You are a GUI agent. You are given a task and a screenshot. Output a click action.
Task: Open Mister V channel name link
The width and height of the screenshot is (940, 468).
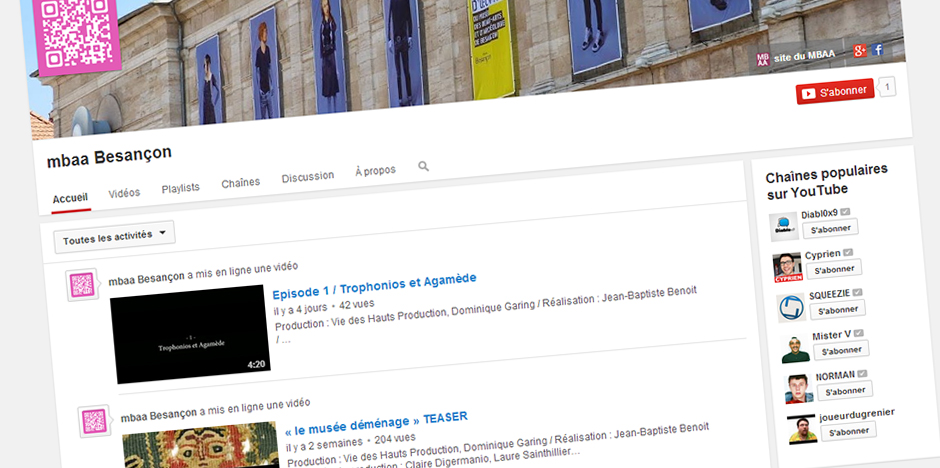831,335
